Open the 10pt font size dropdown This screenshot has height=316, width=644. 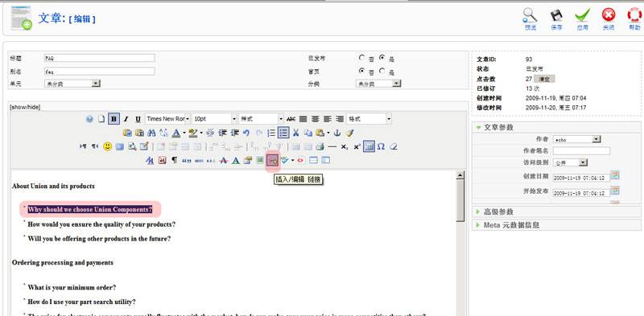click(x=214, y=119)
